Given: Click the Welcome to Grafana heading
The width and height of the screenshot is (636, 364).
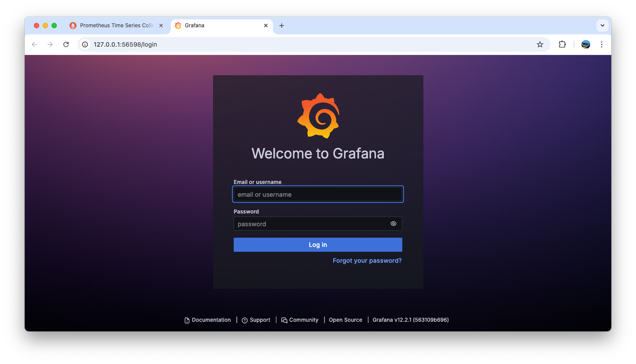Looking at the screenshot, I should click(x=318, y=153).
